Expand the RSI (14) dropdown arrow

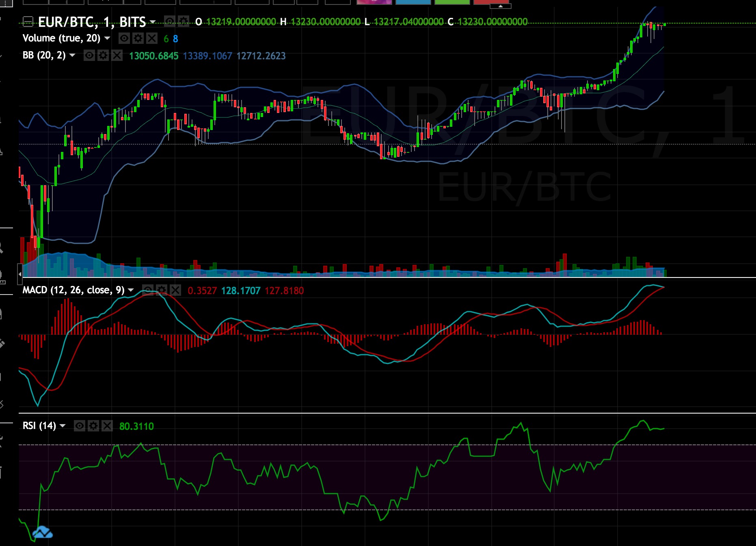63,426
